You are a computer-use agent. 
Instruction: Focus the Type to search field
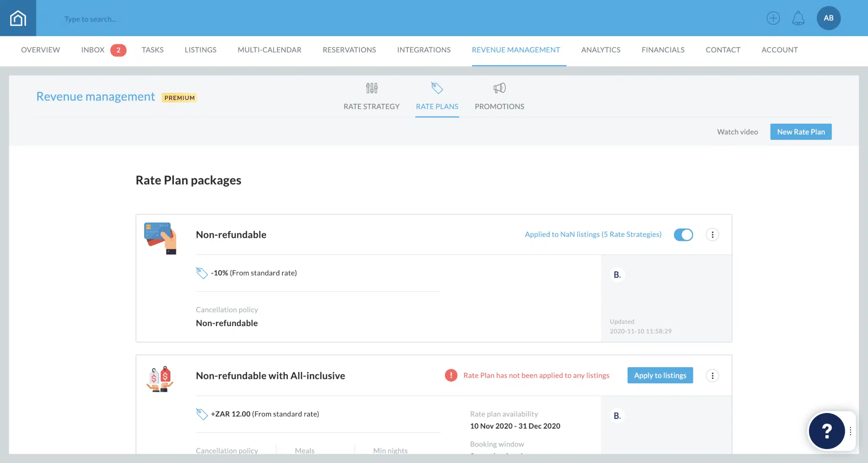click(90, 19)
